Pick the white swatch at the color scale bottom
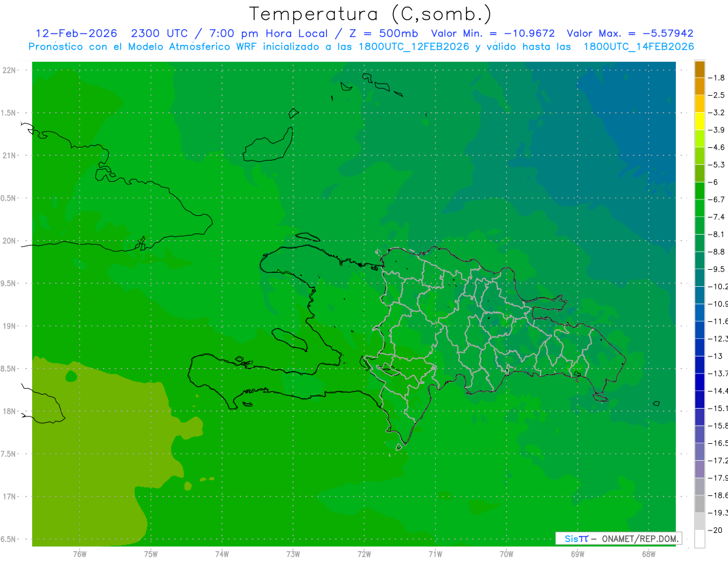728x562 pixels. [x=699, y=539]
